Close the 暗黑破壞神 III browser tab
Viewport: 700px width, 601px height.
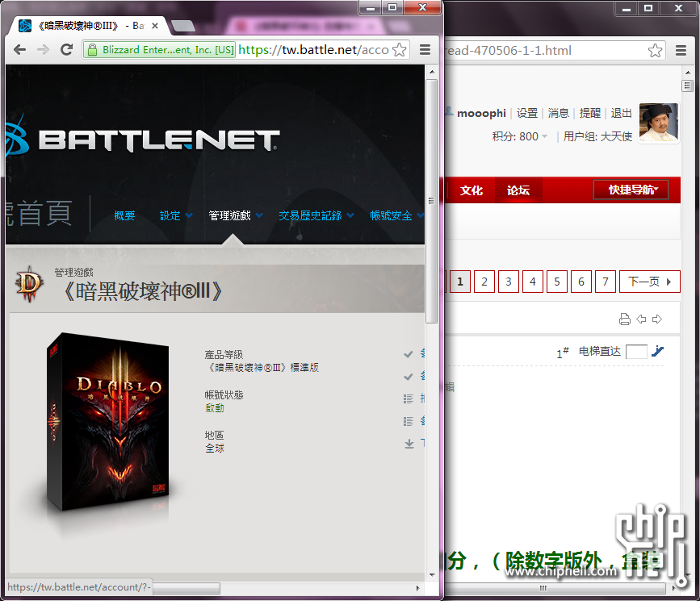(x=155, y=26)
